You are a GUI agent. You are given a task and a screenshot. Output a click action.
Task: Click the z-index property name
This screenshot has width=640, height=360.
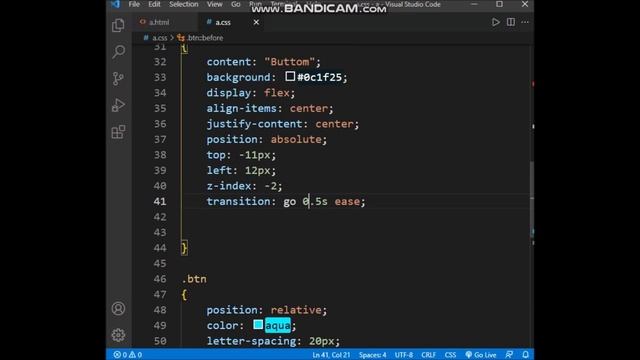(x=229, y=186)
